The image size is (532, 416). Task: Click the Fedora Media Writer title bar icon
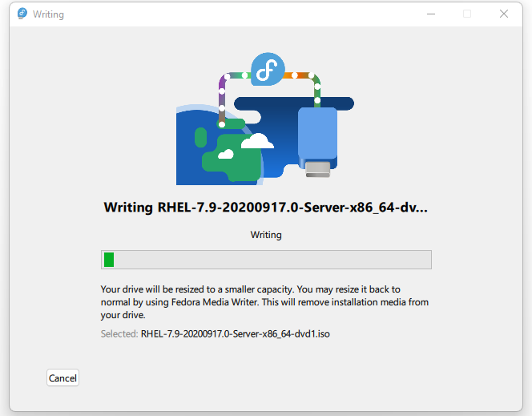(22, 14)
